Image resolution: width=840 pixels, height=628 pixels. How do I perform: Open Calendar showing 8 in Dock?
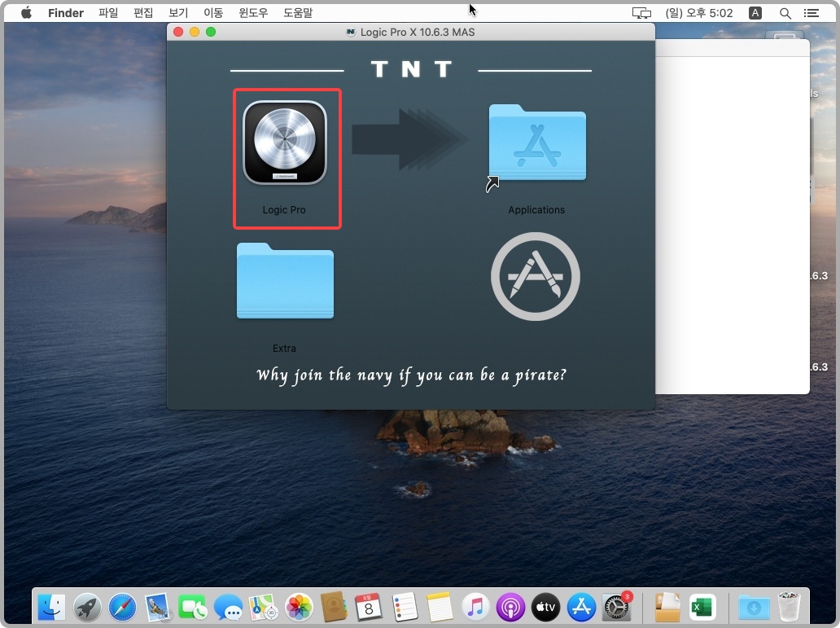pyautogui.click(x=369, y=608)
